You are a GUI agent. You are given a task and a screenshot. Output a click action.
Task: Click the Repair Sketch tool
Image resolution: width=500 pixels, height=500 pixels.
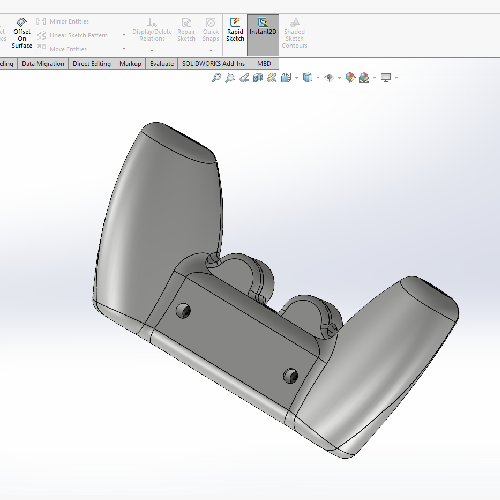pos(186,30)
